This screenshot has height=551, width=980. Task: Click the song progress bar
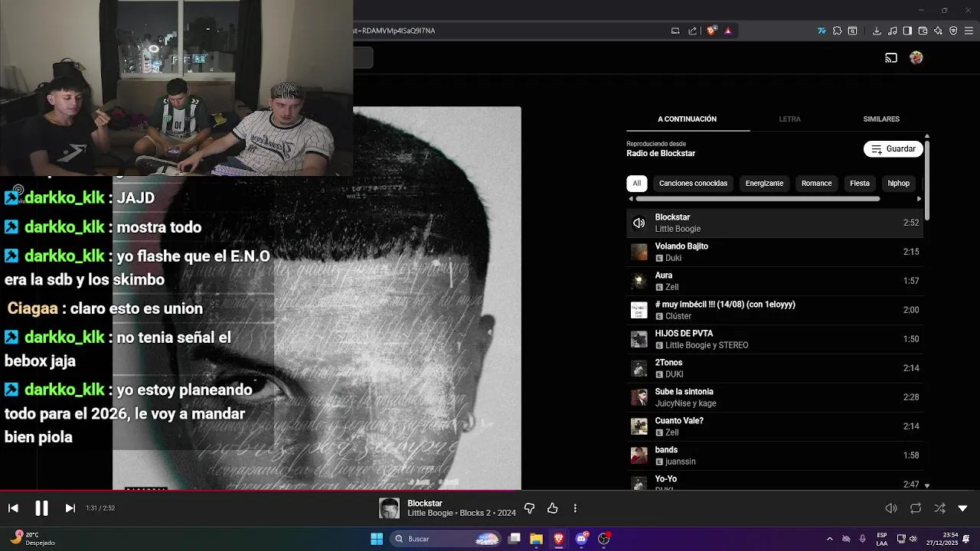pyautogui.click(x=490, y=491)
